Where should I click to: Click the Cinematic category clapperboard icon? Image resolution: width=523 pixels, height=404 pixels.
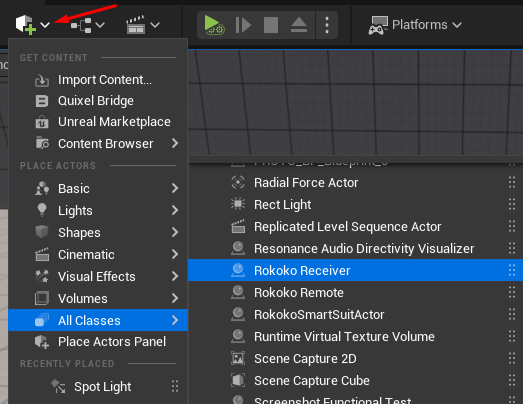tap(42, 254)
